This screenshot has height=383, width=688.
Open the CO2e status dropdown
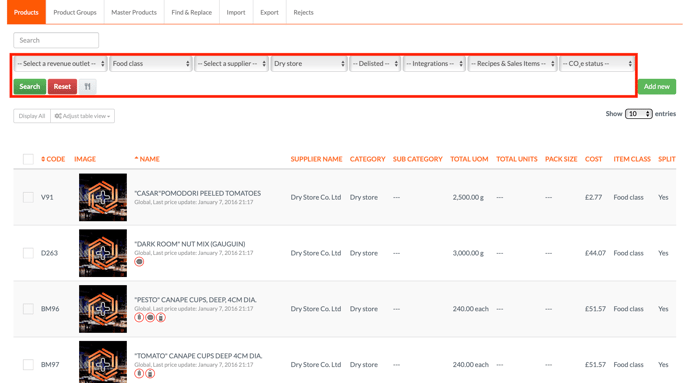[x=597, y=64]
